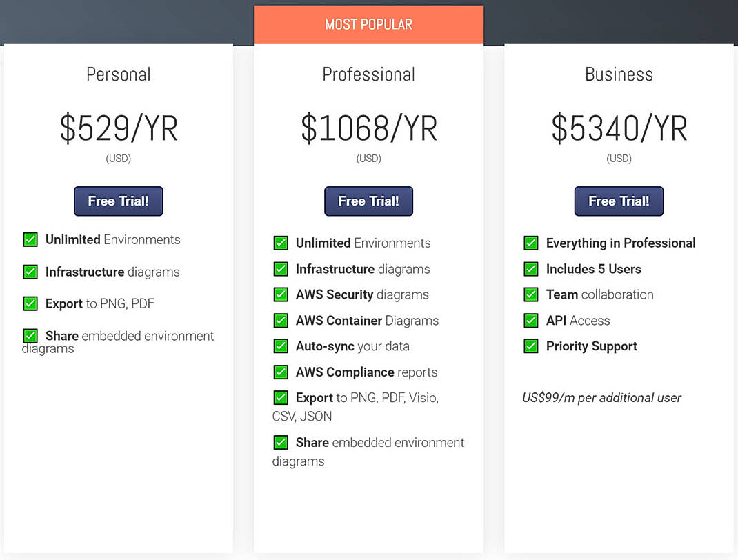The width and height of the screenshot is (738, 560).
Task: Click the (USD) label under $529/YR
Action: [119, 158]
